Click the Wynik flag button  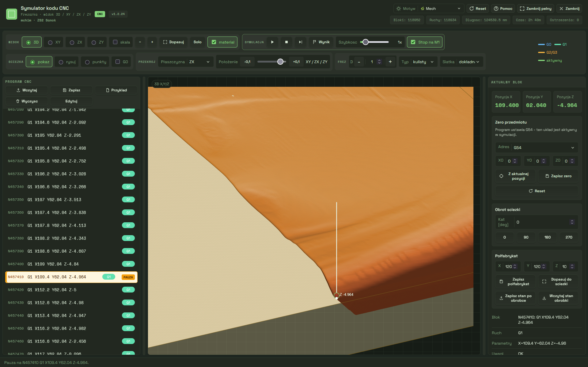[321, 42]
